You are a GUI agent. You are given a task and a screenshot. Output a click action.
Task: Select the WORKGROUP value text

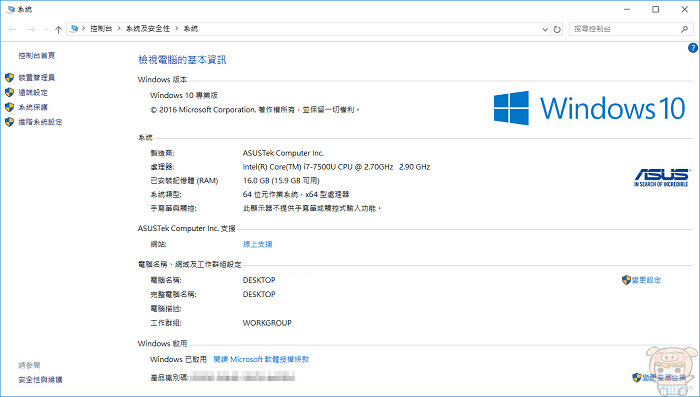267,323
